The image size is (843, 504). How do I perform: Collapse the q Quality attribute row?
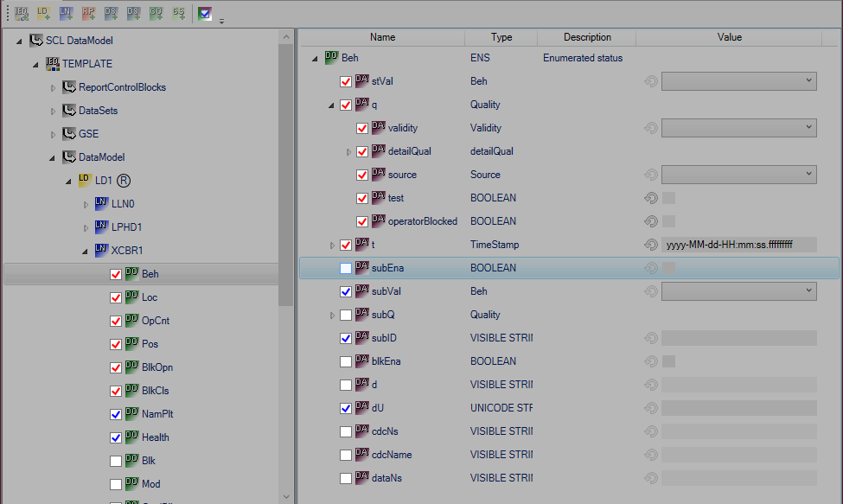tap(332, 105)
